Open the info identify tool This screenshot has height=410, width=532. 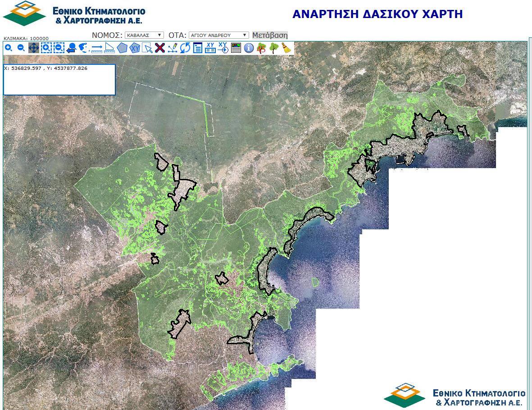pyautogui.click(x=249, y=48)
